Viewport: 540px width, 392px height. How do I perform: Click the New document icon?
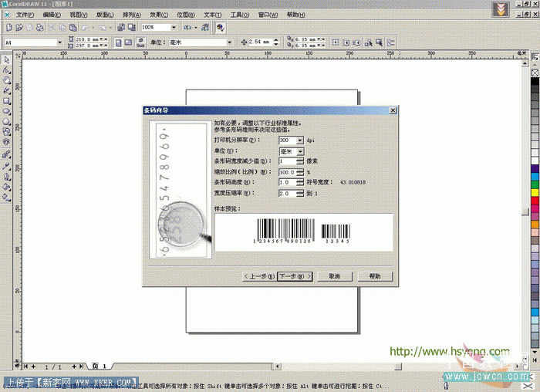pos(7,27)
